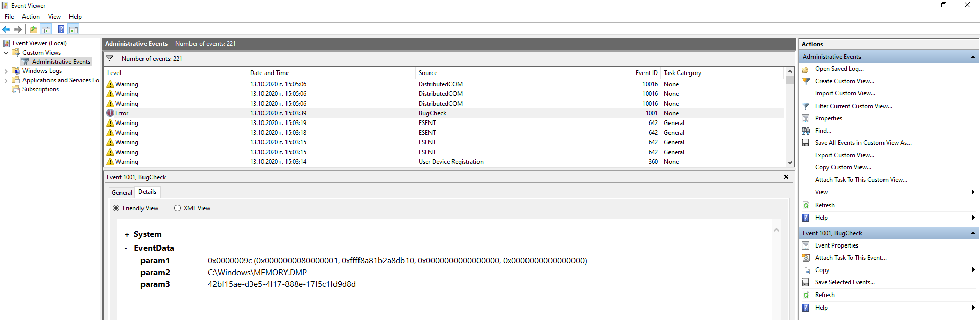
Task: Click the Subscriptions tree icon
Action: point(16,89)
